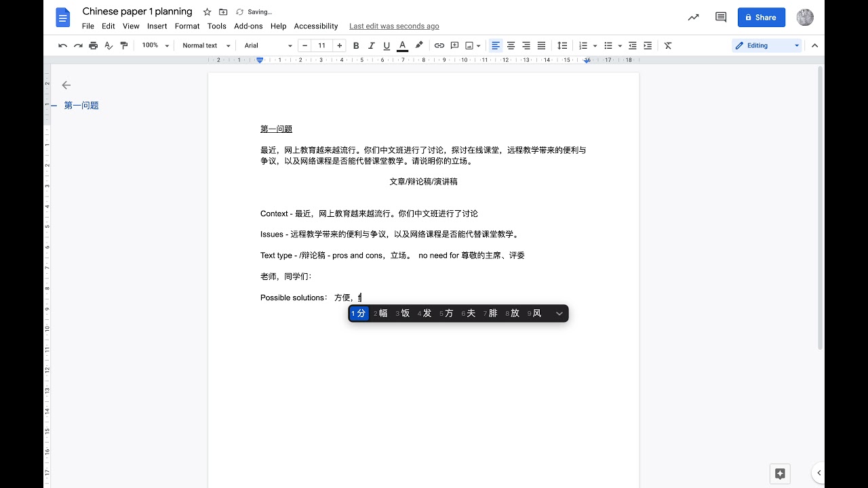
Task: Open the Add-ons menu
Action: point(248,26)
